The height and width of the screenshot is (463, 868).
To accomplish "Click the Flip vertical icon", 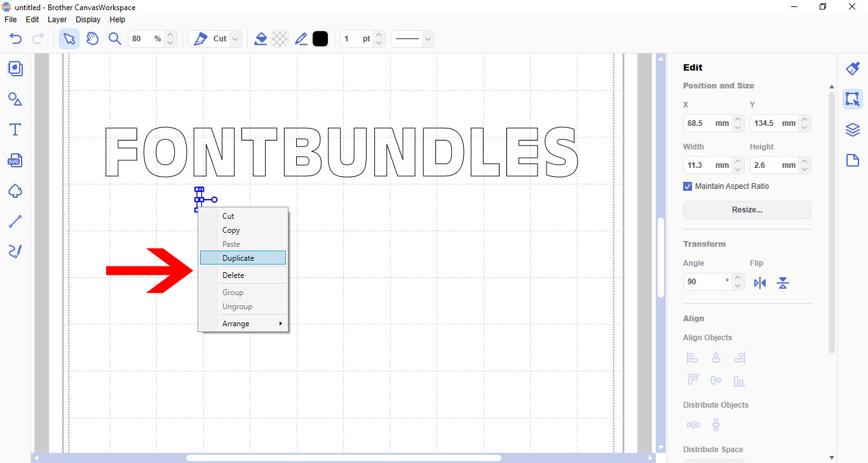I will coord(783,283).
